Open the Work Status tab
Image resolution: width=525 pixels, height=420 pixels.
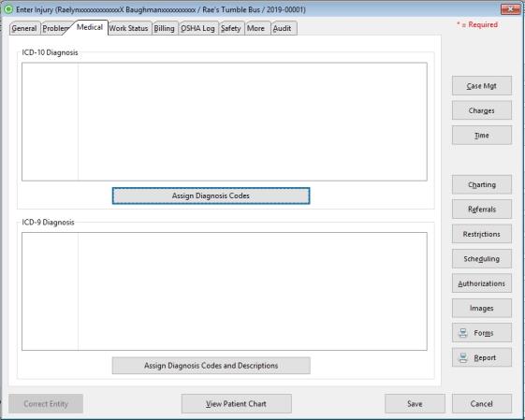[x=129, y=28]
